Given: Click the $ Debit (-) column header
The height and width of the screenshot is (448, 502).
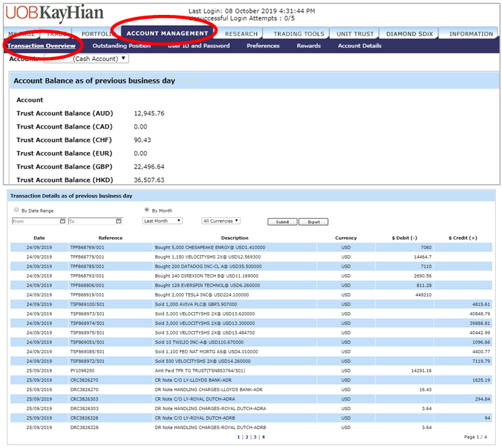Looking at the screenshot, I should click(x=404, y=238).
